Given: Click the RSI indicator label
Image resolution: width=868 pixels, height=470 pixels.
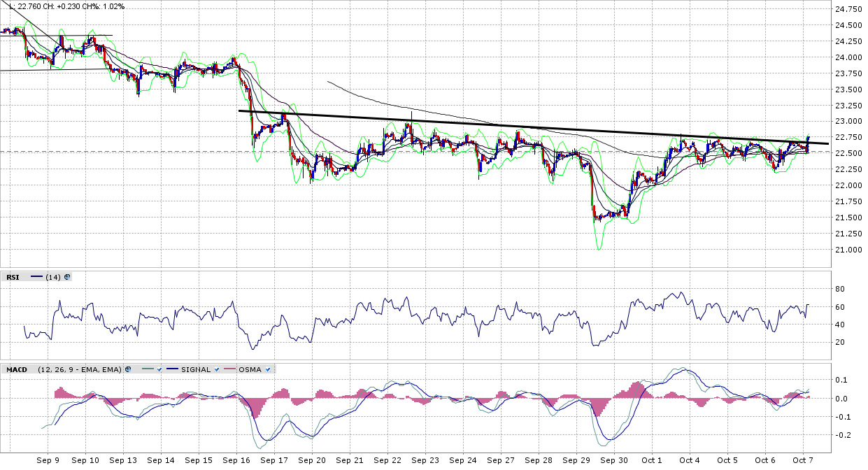Looking at the screenshot, I should [x=12, y=277].
